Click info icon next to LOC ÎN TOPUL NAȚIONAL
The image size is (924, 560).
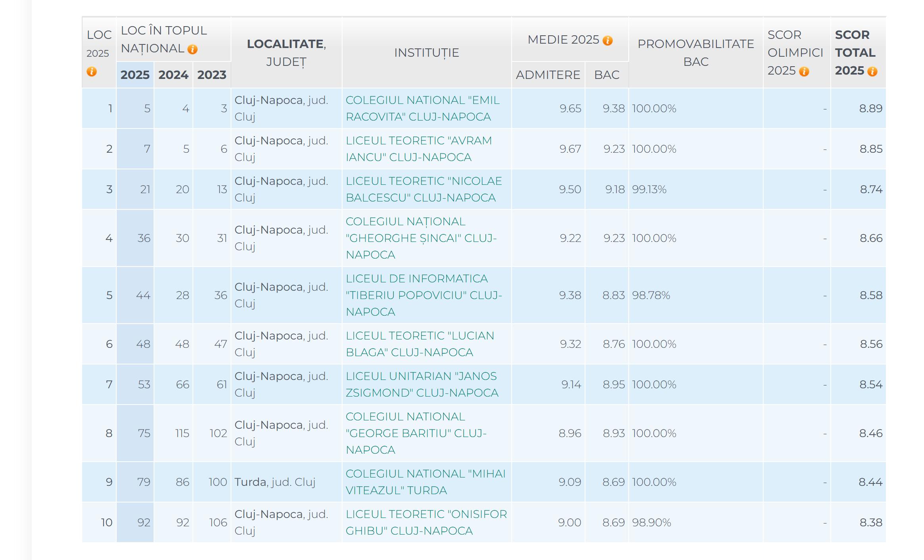click(x=192, y=49)
